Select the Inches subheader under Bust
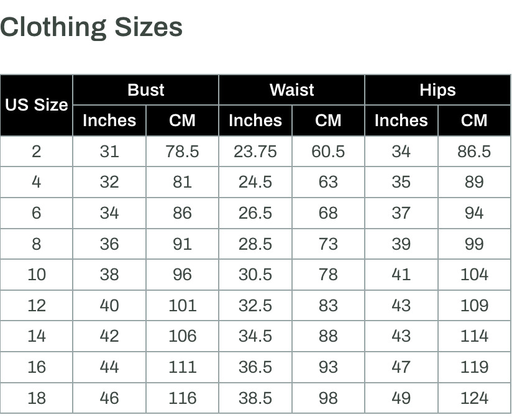The width and height of the screenshot is (512, 420). pos(109,120)
